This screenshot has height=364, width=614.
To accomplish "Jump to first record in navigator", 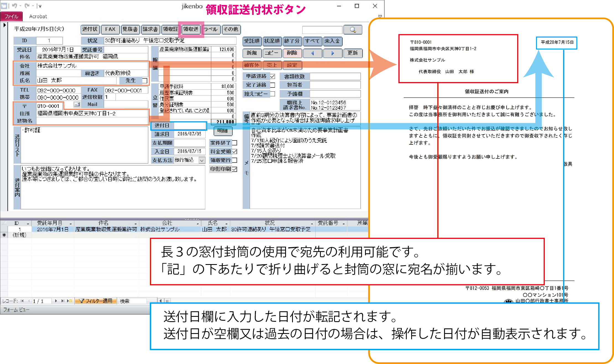I will click(22, 301).
